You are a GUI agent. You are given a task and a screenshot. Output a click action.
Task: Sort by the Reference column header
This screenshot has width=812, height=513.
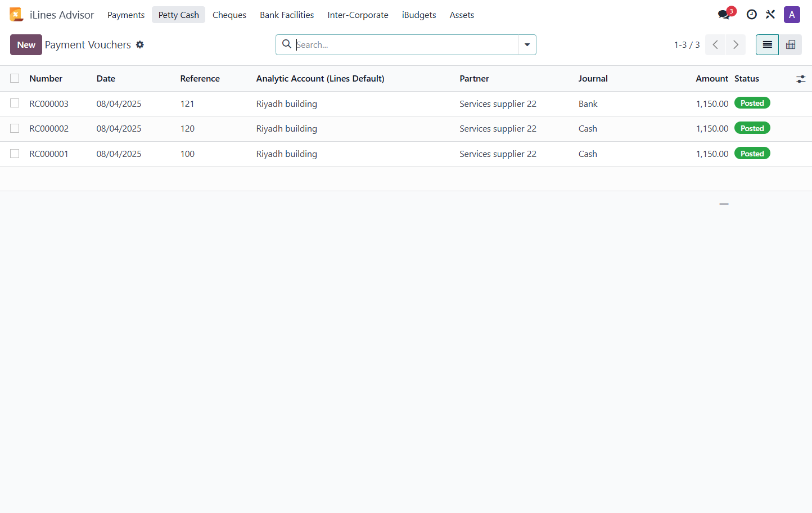[x=200, y=78]
